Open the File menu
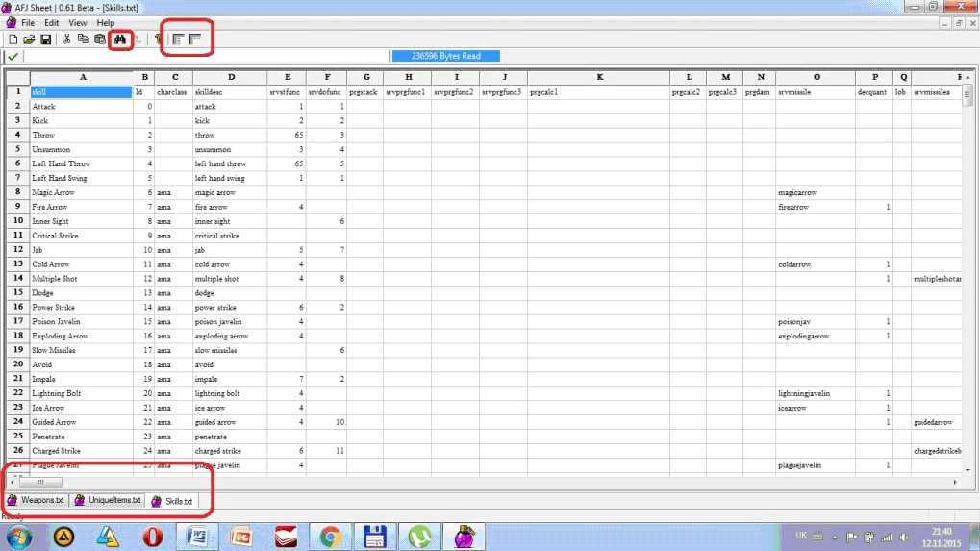Viewport: 980px width, 551px height. [27, 22]
